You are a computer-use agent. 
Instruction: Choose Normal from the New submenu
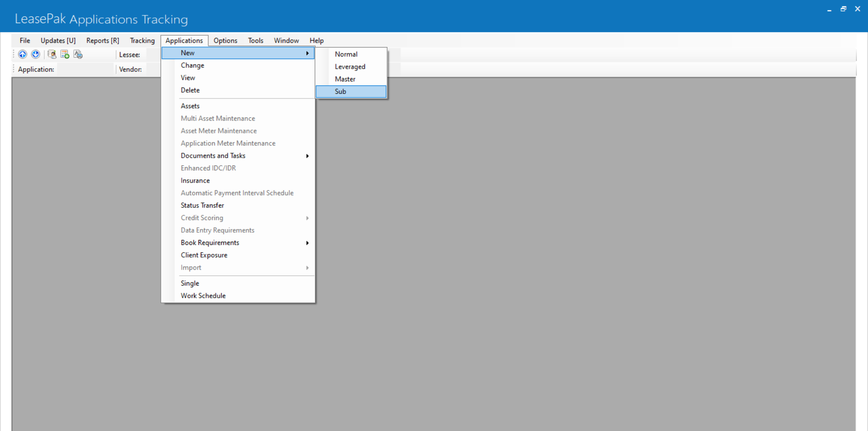pos(351,54)
